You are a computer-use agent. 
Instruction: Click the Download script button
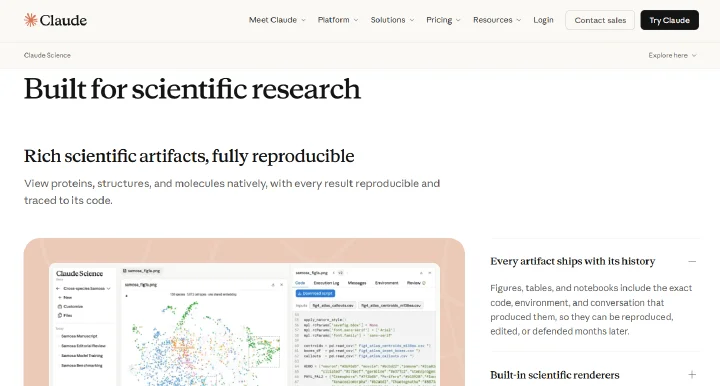coord(315,293)
